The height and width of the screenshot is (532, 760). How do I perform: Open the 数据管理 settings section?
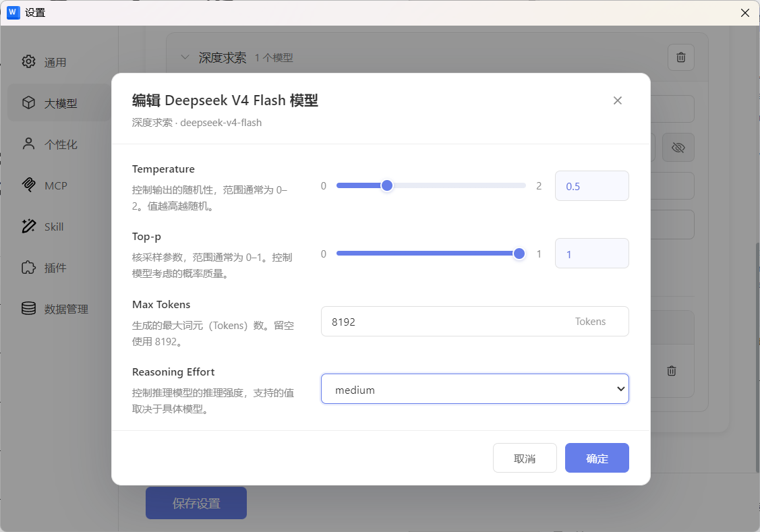tap(59, 309)
